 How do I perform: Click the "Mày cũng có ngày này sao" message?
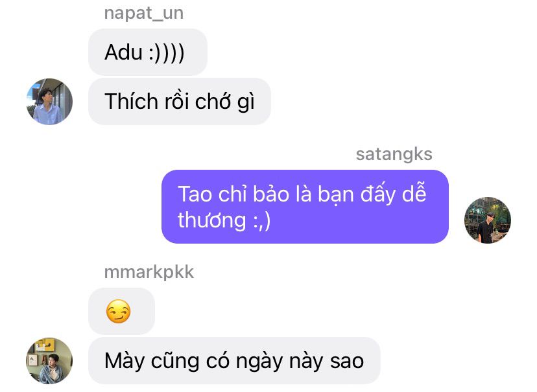tap(234, 360)
